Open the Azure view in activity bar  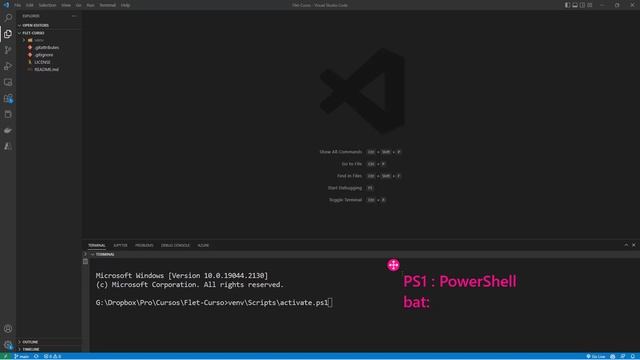8,146
